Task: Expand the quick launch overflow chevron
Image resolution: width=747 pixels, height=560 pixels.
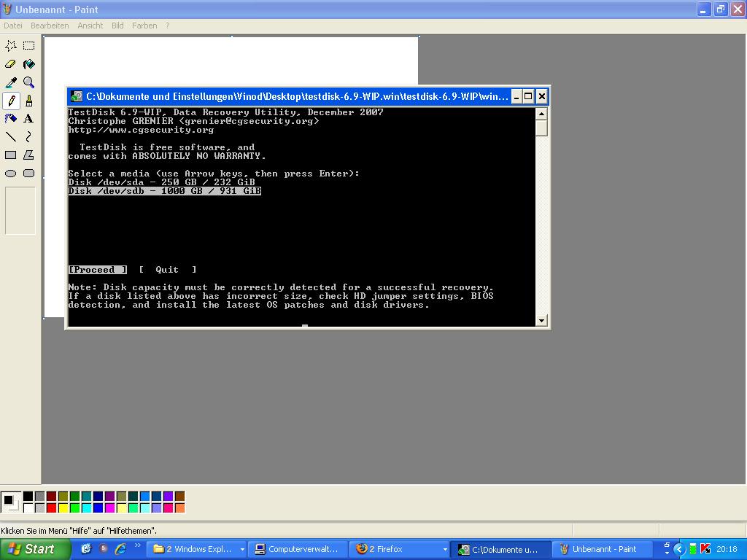Action: [138, 545]
